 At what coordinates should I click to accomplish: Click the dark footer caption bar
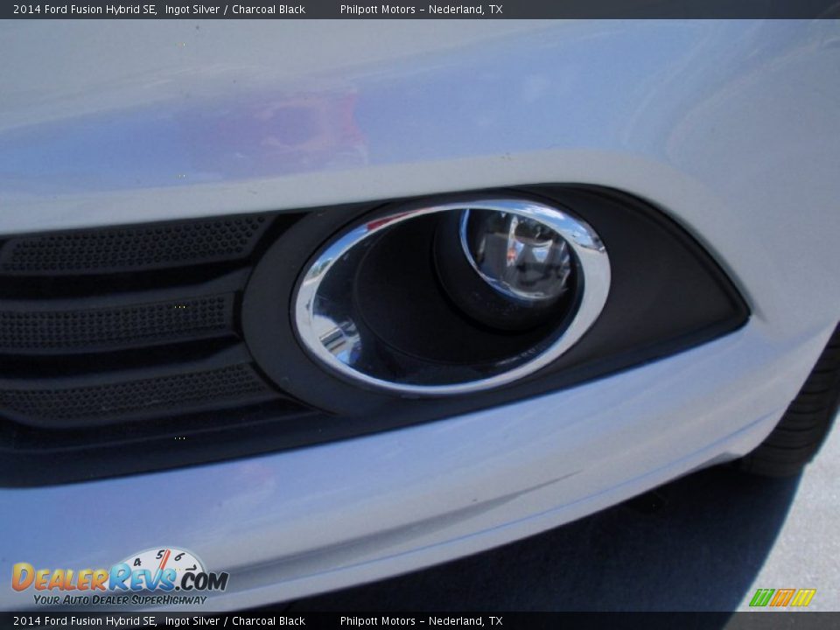pos(612,620)
